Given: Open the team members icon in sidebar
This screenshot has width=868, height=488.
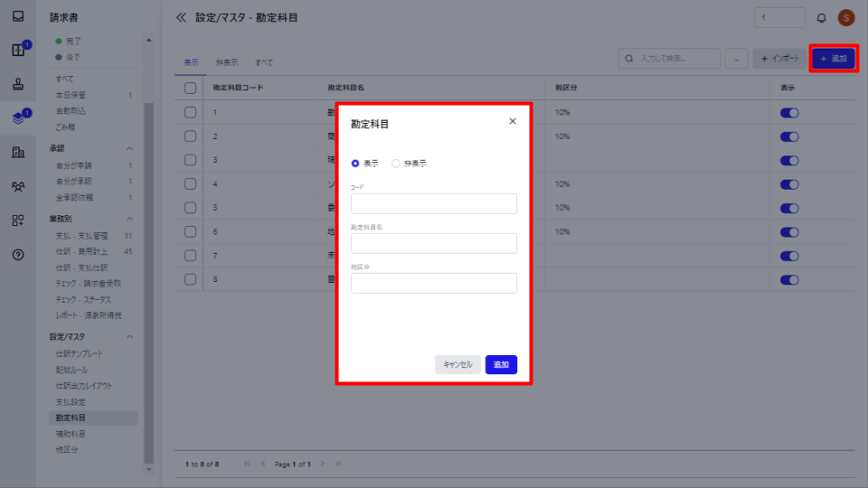Looking at the screenshot, I should [18, 186].
